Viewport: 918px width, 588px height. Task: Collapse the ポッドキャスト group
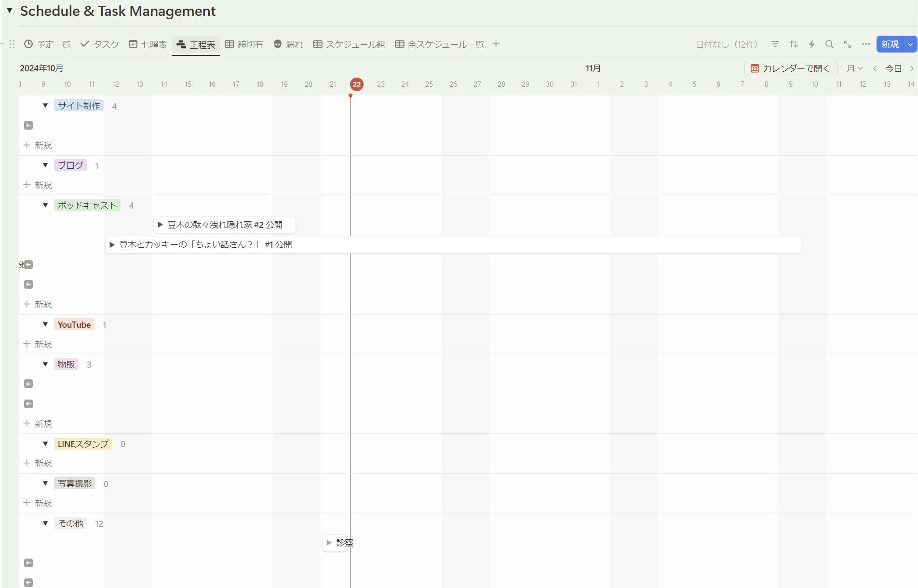pos(45,205)
